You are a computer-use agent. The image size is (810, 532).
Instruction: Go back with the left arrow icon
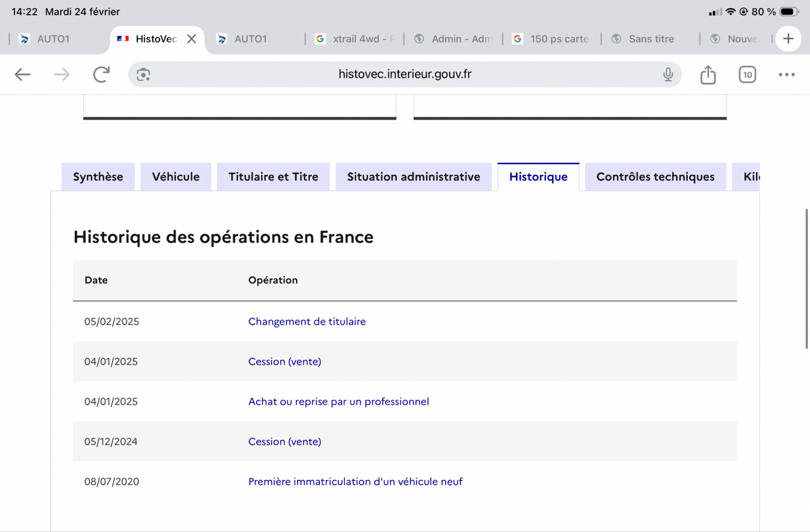[x=23, y=75]
